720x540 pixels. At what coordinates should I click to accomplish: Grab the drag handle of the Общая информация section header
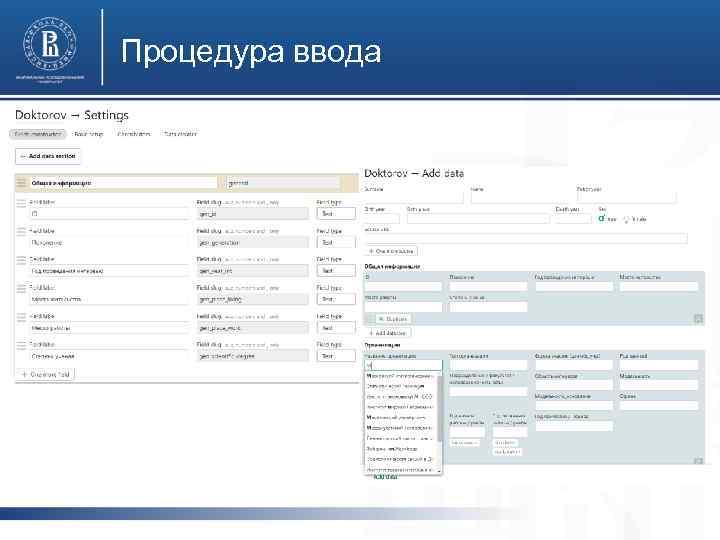point(21,183)
